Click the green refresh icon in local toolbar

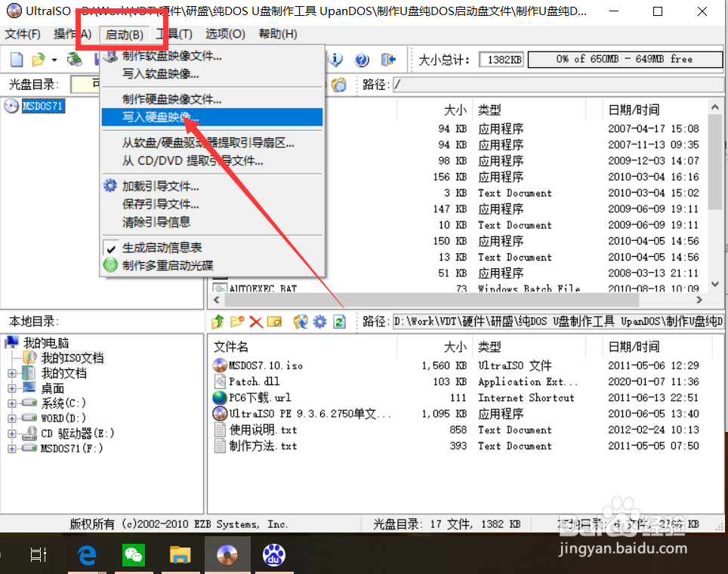(339, 322)
